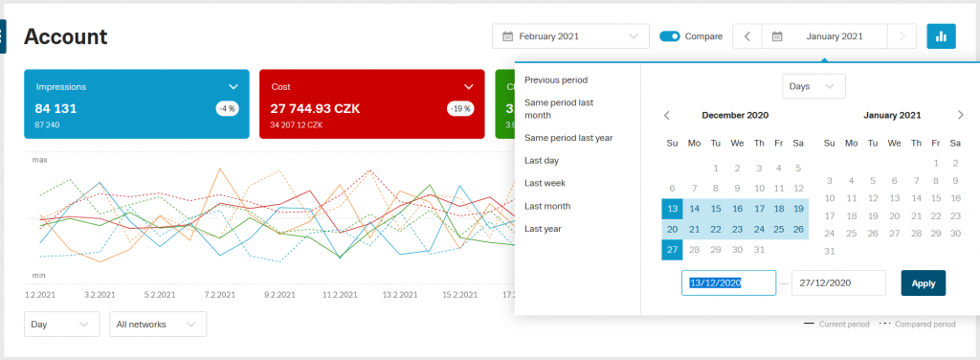
Task: Apply the selected date range
Action: coord(924,283)
